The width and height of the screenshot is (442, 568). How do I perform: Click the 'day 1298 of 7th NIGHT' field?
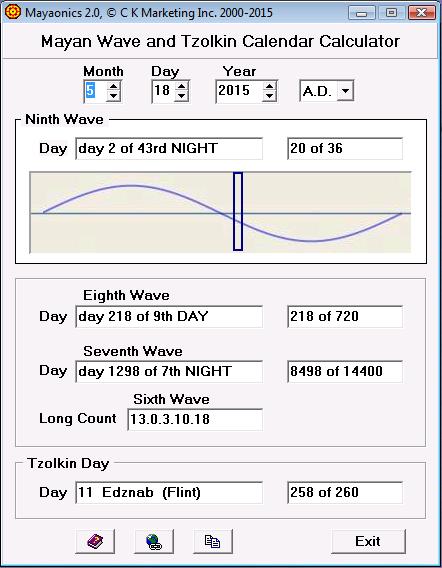(x=169, y=371)
